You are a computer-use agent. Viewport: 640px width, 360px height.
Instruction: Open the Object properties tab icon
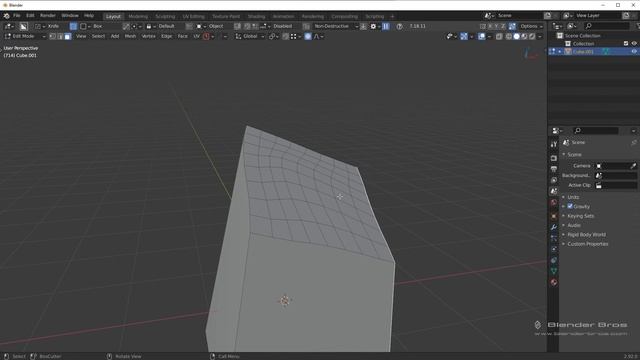tap(553, 216)
